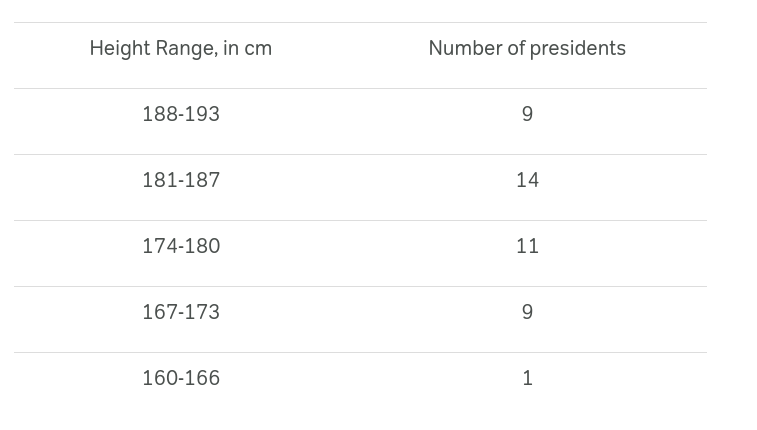Click the top border line above the header
Image resolution: width=757 pixels, height=430 pixels.
click(360, 22)
